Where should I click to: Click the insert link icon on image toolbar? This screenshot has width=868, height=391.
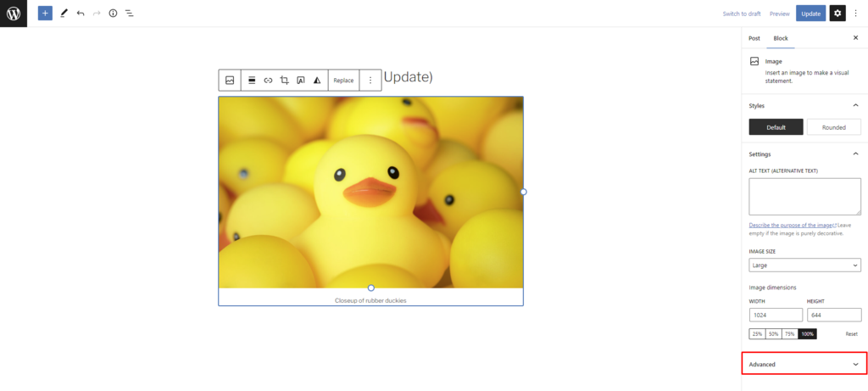pos(268,81)
